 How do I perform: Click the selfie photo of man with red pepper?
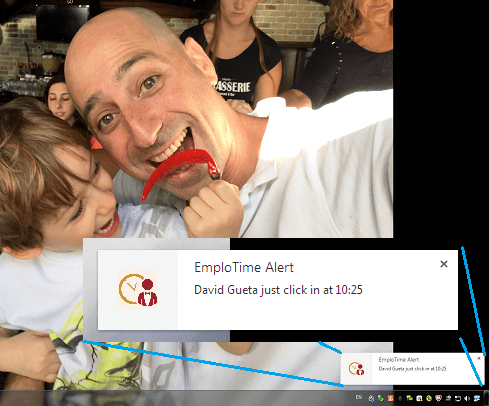(x=196, y=119)
